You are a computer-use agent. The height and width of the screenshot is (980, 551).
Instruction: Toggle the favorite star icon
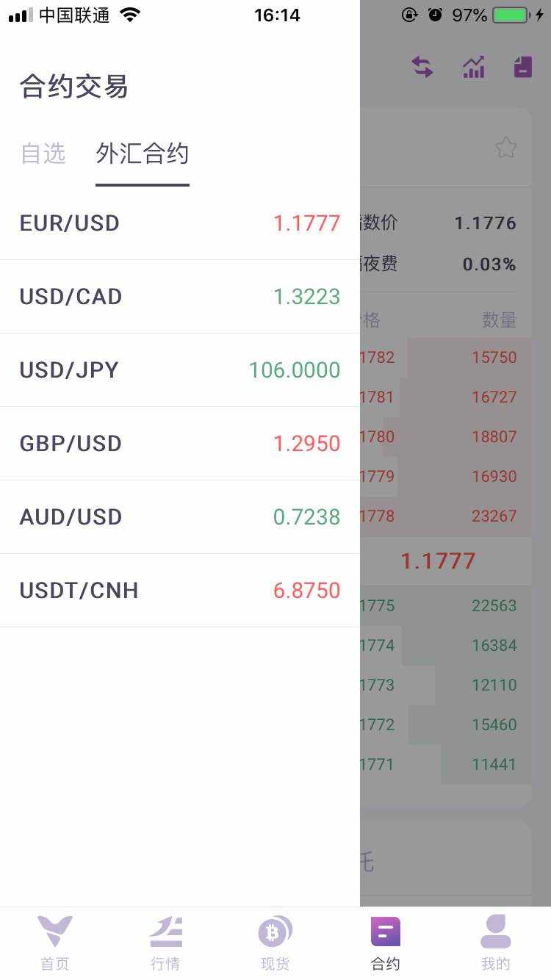pyautogui.click(x=505, y=148)
